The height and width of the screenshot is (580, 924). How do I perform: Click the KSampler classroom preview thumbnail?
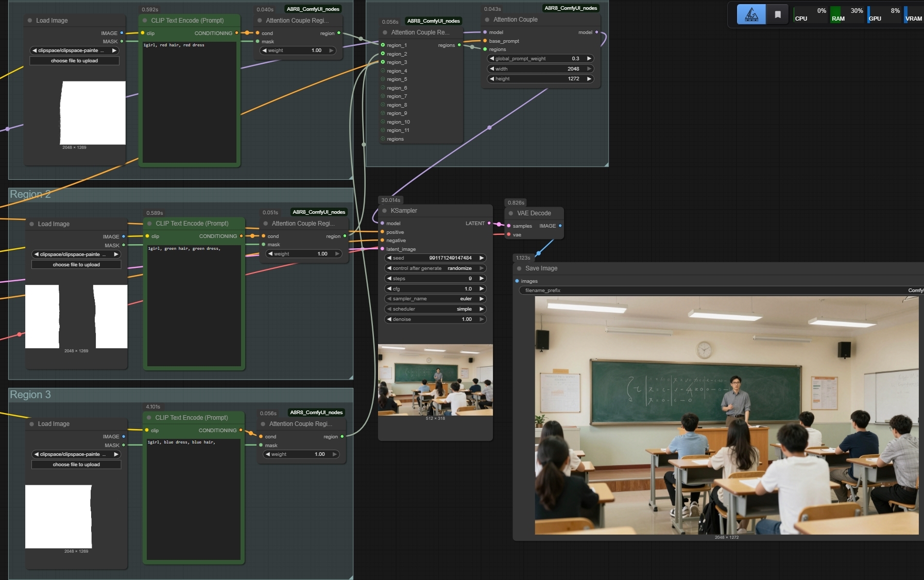pos(435,380)
